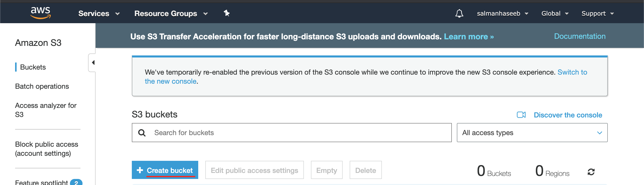Select Batch operations in sidebar

pyautogui.click(x=42, y=86)
